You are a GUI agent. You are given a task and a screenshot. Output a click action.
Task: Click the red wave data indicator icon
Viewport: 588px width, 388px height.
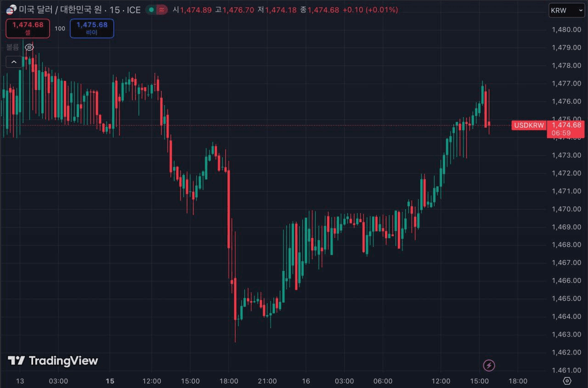161,10
